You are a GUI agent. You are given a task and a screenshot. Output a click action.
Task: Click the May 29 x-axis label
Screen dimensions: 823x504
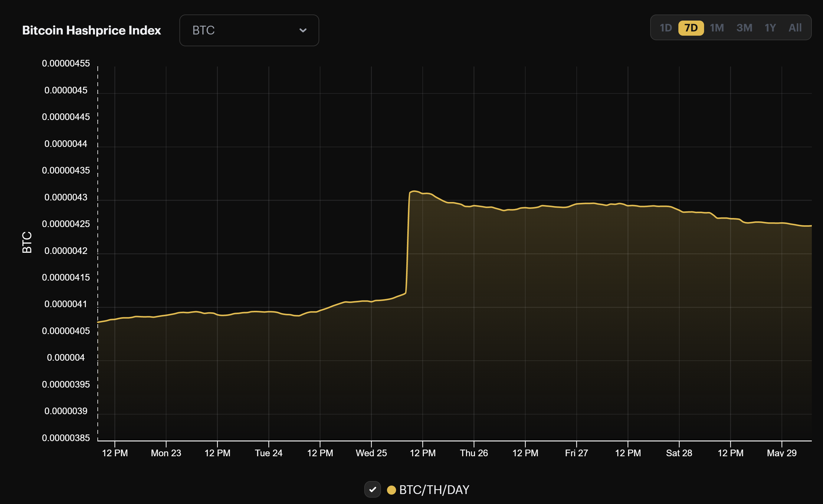pos(782,453)
